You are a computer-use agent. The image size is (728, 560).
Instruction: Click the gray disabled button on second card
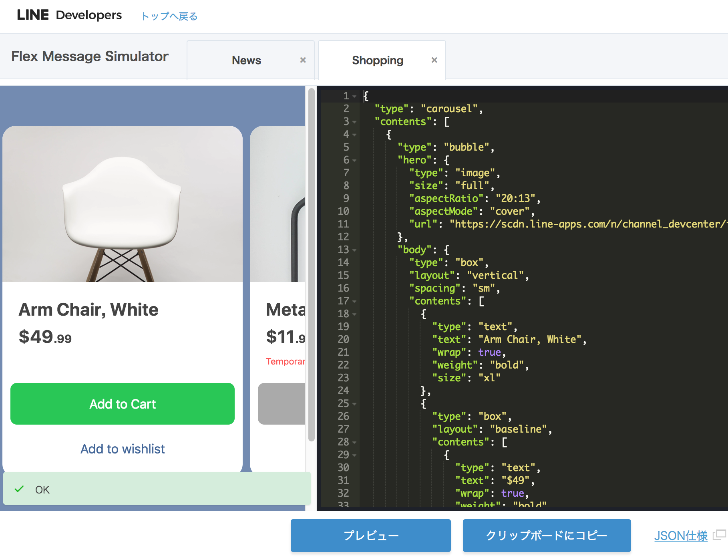point(282,404)
